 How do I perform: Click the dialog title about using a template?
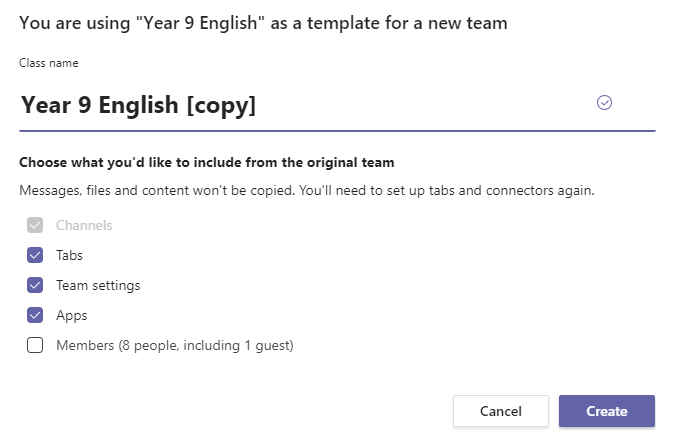pyautogui.click(x=263, y=23)
